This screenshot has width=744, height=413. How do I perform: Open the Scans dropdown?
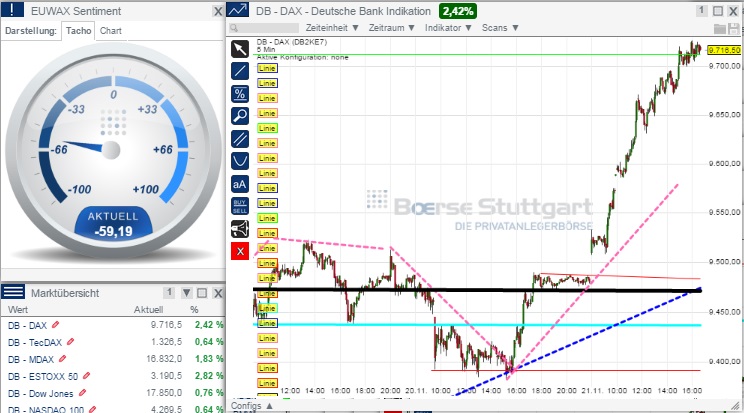500,28
